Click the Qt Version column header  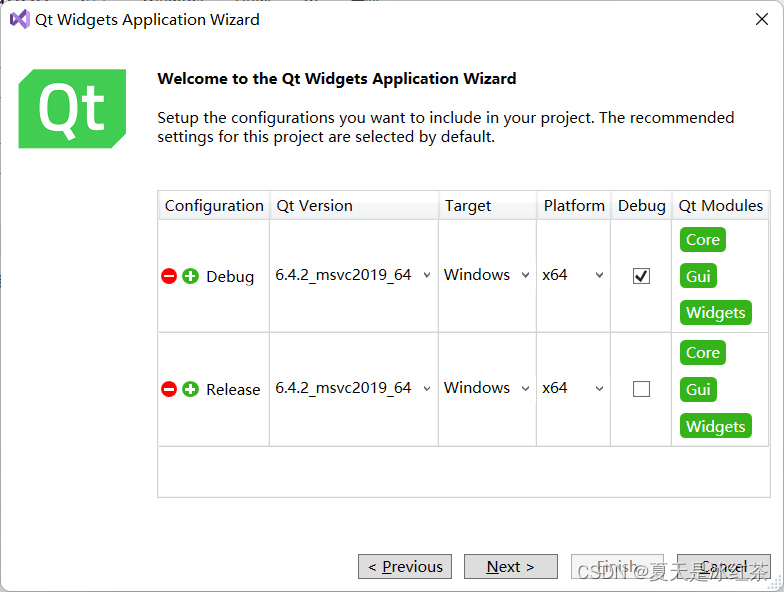(354, 206)
